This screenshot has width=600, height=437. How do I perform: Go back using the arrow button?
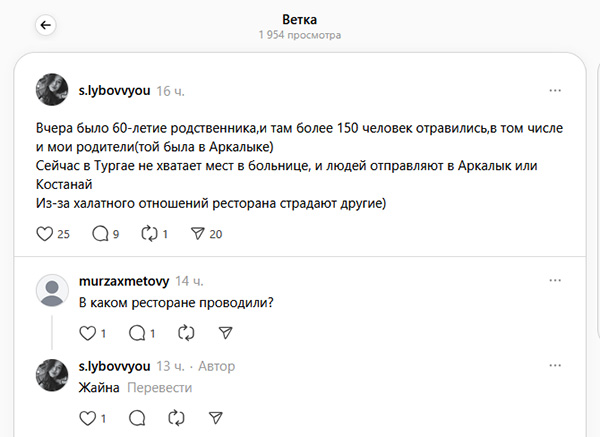[47, 26]
